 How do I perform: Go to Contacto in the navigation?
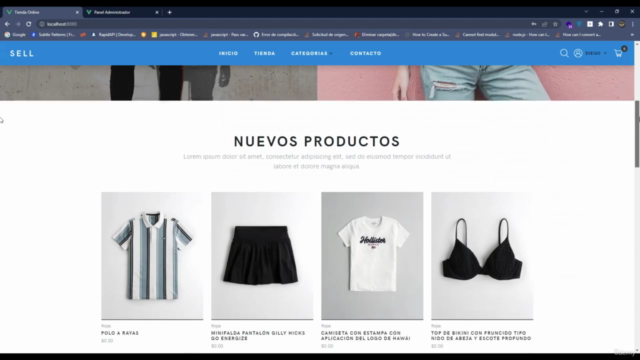point(365,53)
